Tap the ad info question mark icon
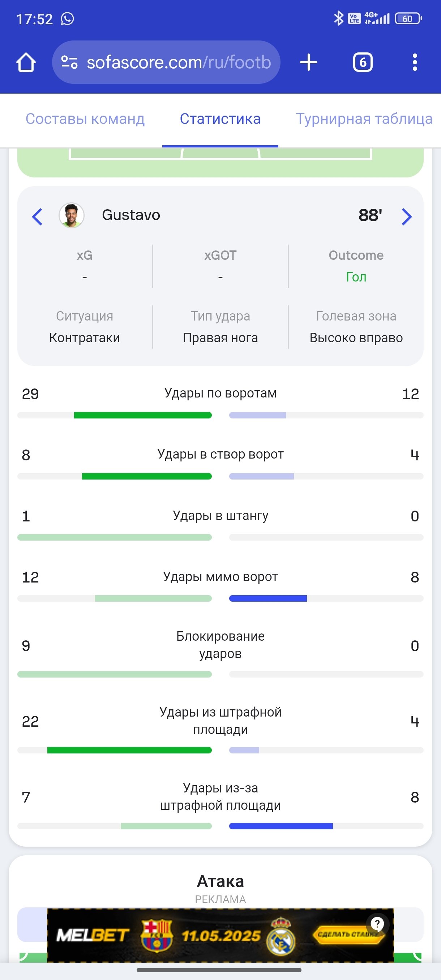Viewport: 441px width, 980px height. tap(377, 924)
